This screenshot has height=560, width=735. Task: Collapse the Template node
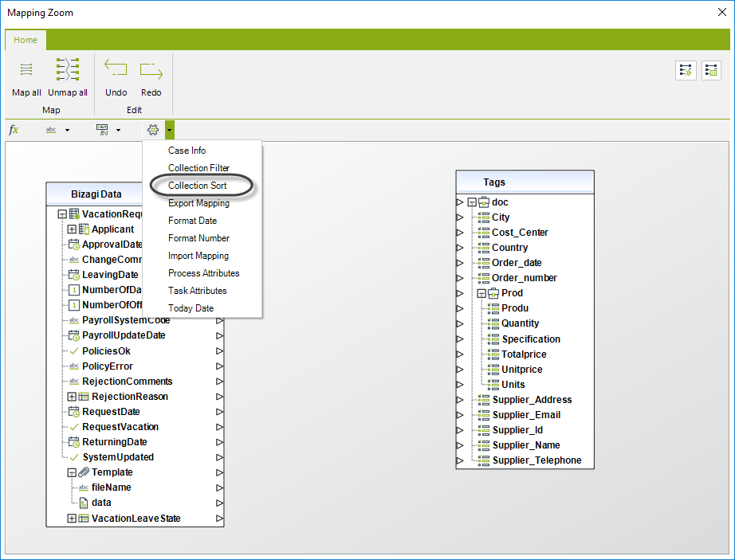(72, 472)
